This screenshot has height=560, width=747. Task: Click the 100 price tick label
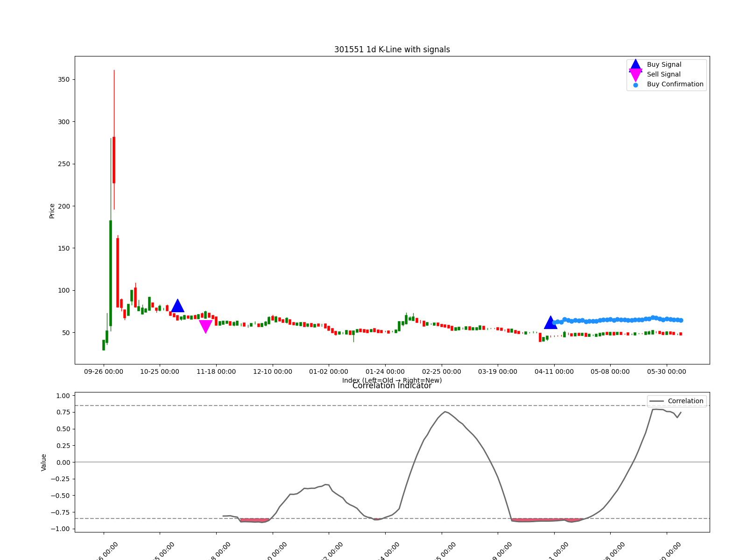(64, 291)
